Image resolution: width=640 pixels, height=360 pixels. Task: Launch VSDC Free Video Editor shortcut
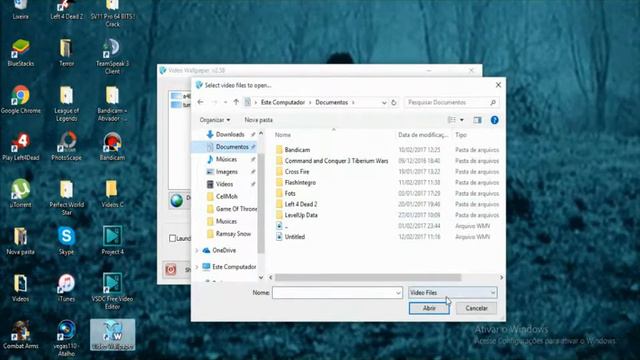point(112,291)
